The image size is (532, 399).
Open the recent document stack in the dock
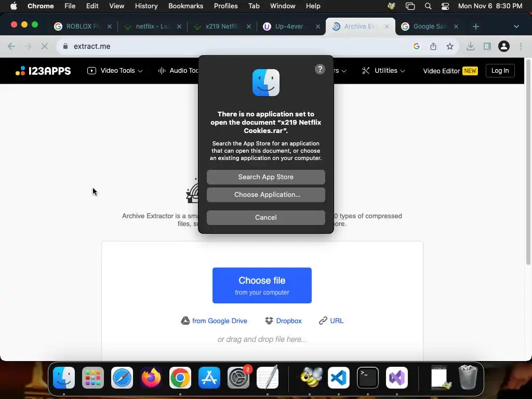click(x=440, y=378)
